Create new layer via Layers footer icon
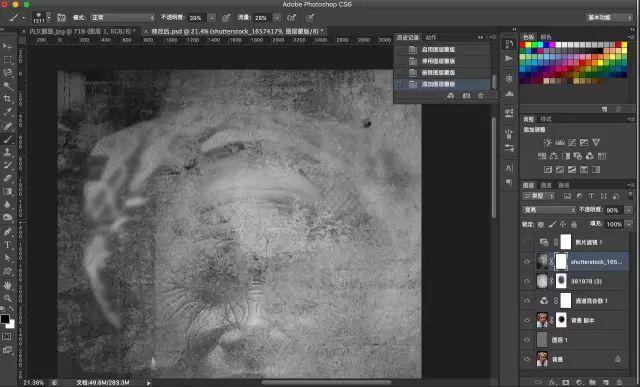Screen dimensions: 640x387 click(x=606, y=383)
